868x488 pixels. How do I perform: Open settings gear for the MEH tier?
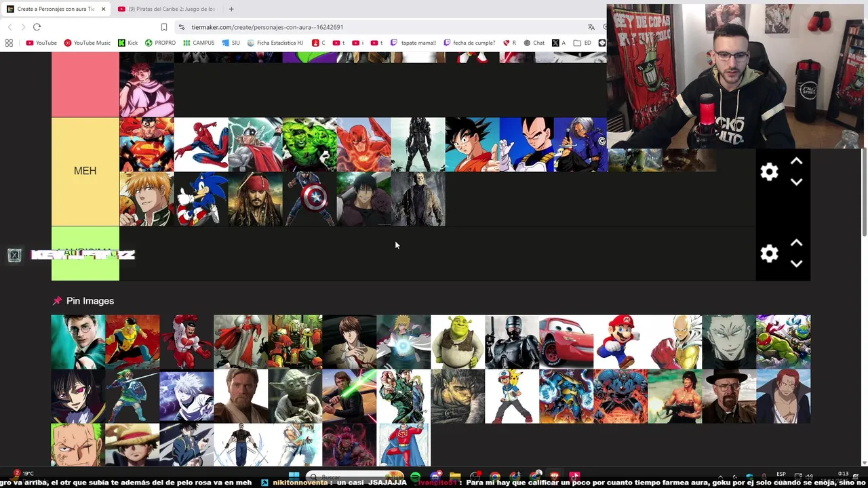pos(769,171)
